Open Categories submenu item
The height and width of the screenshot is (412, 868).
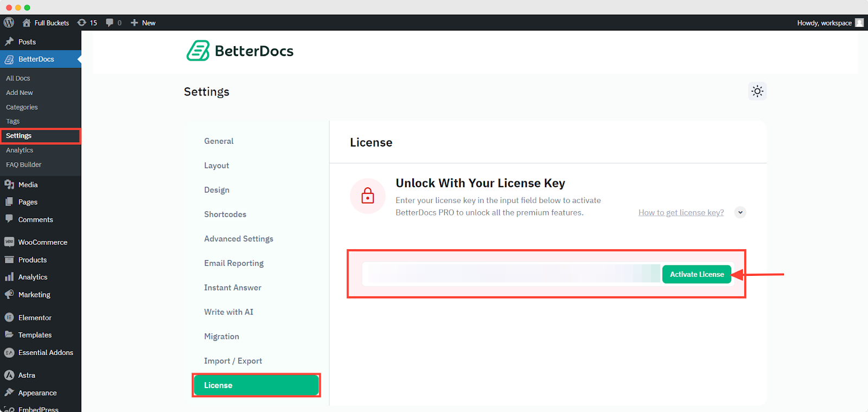pyautogui.click(x=22, y=107)
